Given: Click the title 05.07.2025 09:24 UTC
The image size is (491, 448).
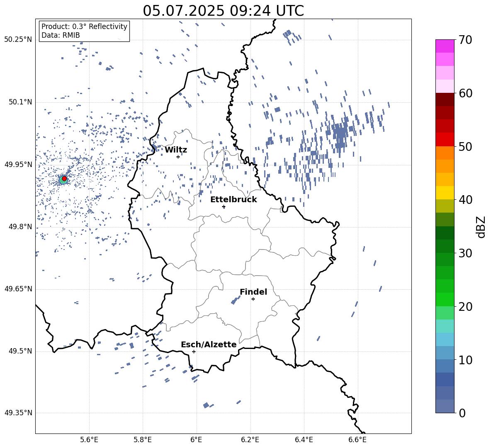Looking at the screenshot, I should pos(223,11).
